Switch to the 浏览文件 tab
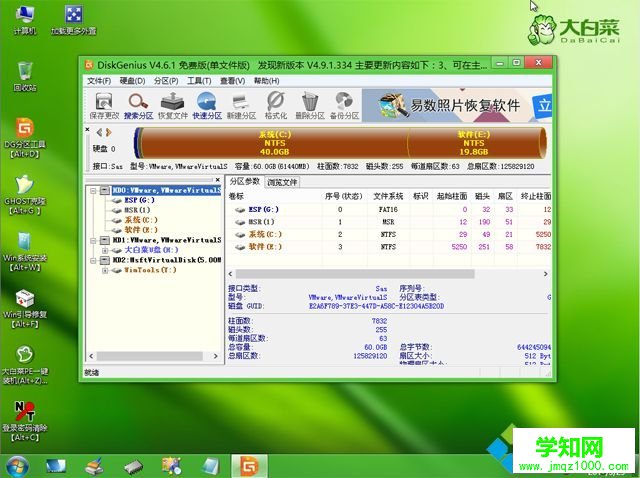640x478 pixels. 282,182
